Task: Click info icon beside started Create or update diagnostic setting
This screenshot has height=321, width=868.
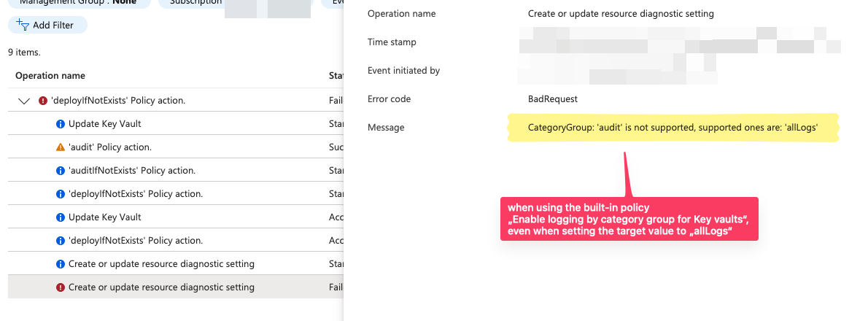Action: click(x=61, y=264)
